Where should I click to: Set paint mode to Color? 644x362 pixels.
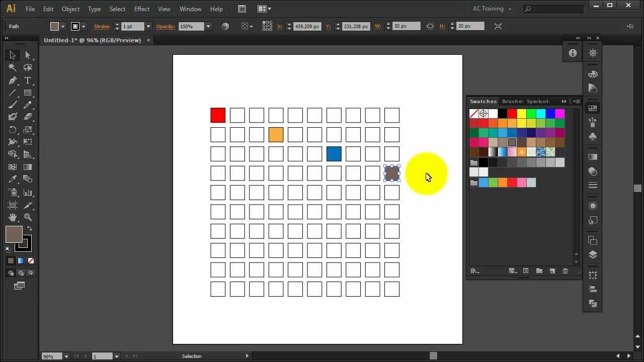point(11,260)
